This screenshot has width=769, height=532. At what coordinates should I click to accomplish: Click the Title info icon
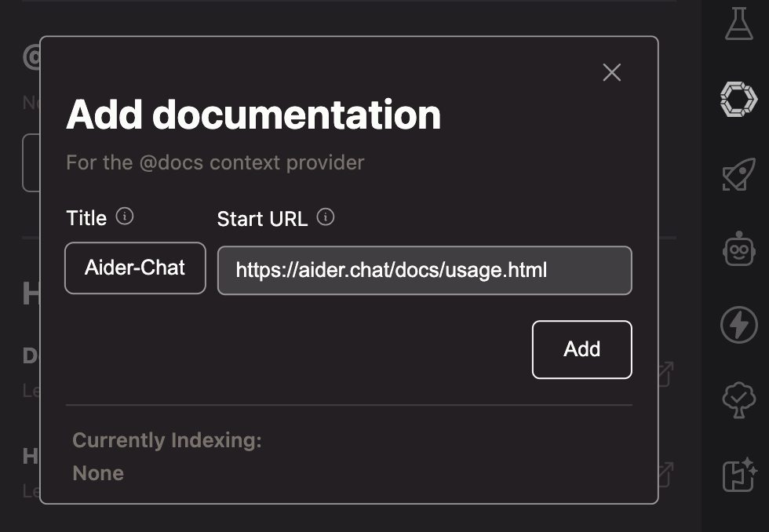click(x=125, y=217)
